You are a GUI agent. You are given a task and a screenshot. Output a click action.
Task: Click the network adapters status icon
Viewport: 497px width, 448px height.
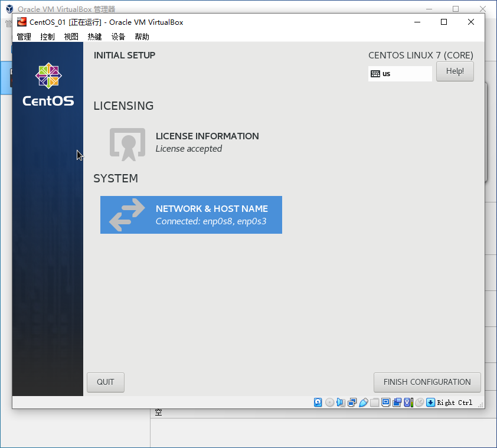coord(352,403)
